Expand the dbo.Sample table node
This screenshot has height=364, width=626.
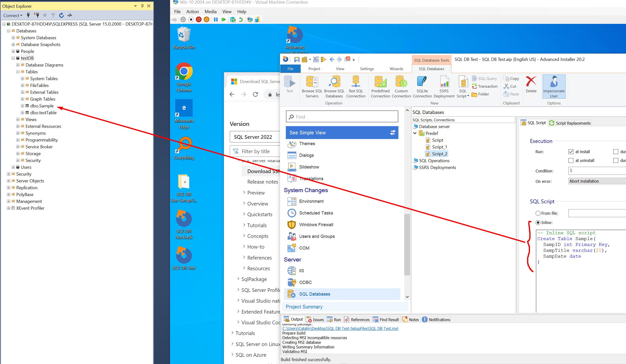(22, 106)
